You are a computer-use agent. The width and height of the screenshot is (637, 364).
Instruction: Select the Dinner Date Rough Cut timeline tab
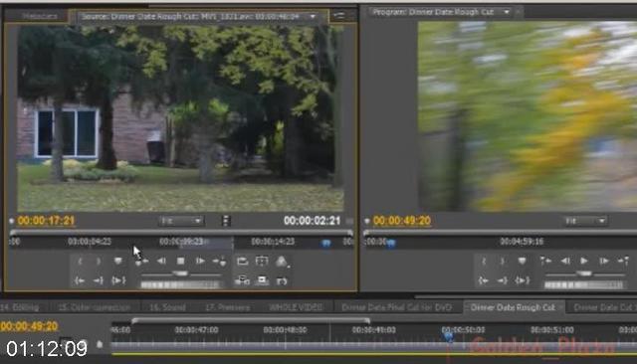click(513, 307)
